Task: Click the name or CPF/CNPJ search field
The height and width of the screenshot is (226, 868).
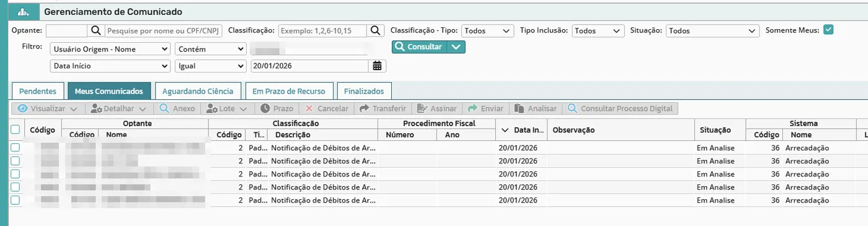Action: (163, 30)
